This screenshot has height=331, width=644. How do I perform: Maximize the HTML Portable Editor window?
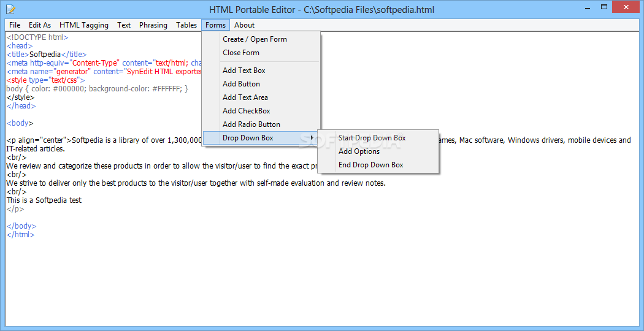604,7
